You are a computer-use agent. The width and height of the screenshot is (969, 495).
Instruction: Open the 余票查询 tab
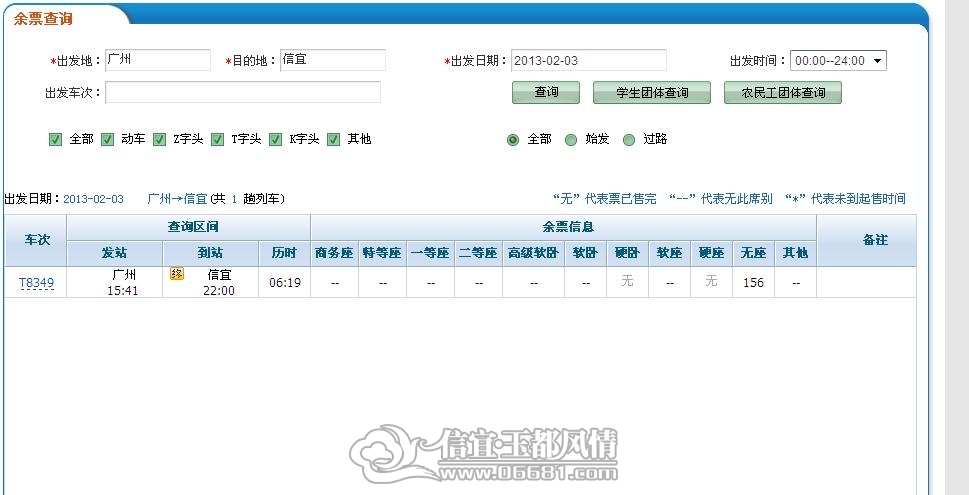(43, 19)
